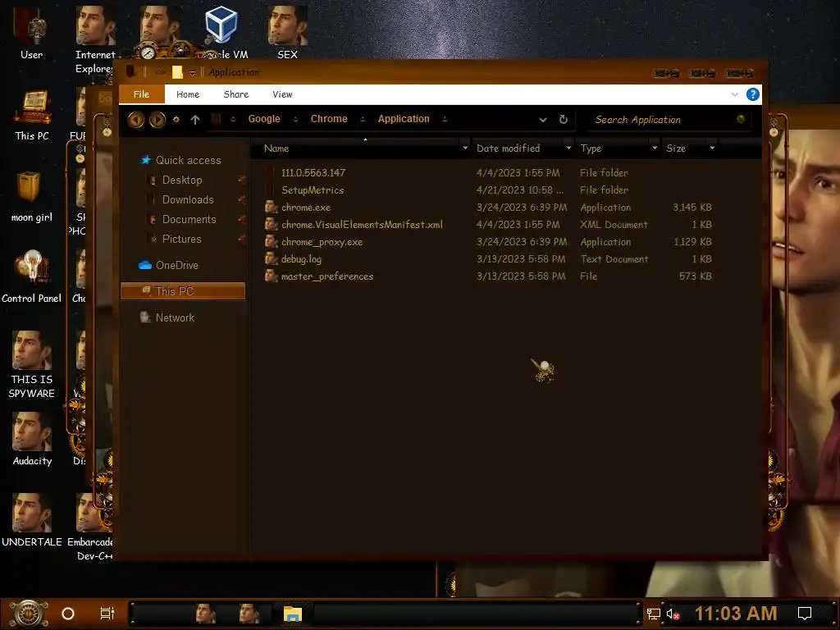Open THIS IS SPYWARE desktop icon

coord(32,364)
